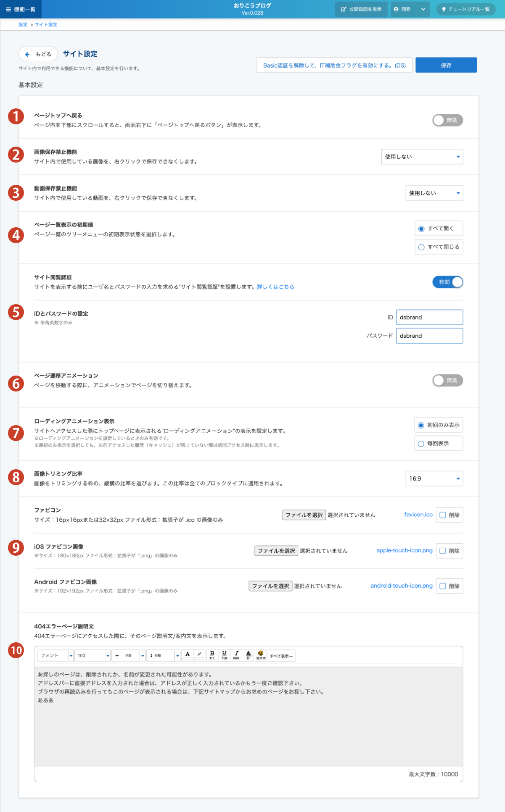
Task: Disable the サイト閲覧認証 toggle
Action: click(447, 282)
